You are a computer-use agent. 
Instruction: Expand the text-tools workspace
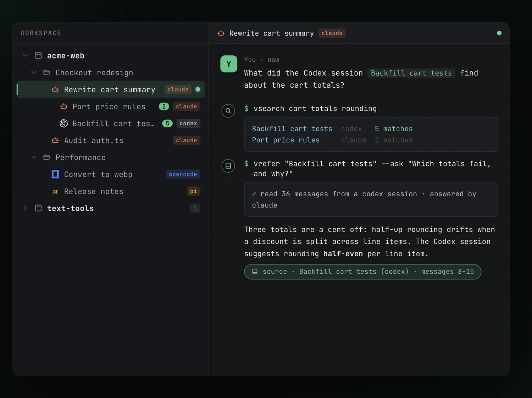click(x=25, y=208)
